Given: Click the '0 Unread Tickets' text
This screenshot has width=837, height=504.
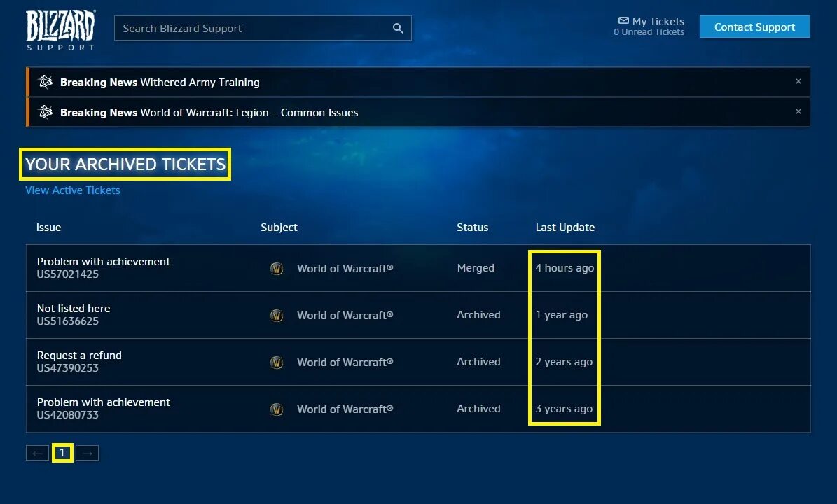Looking at the screenshot, I should pyautogui.click(x=649, y=32).
